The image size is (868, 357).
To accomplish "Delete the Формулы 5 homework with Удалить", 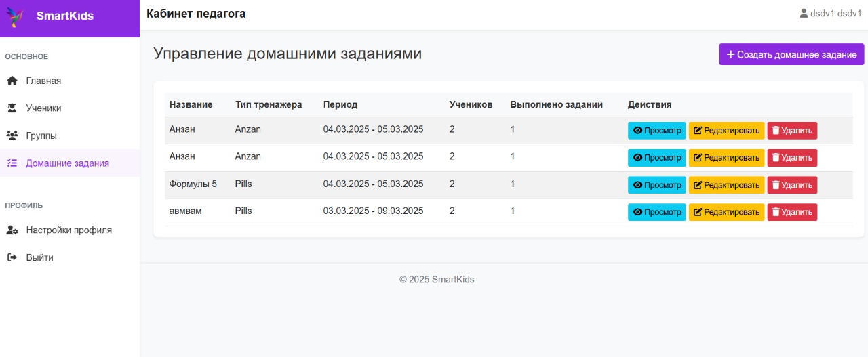I will point(792,185).
